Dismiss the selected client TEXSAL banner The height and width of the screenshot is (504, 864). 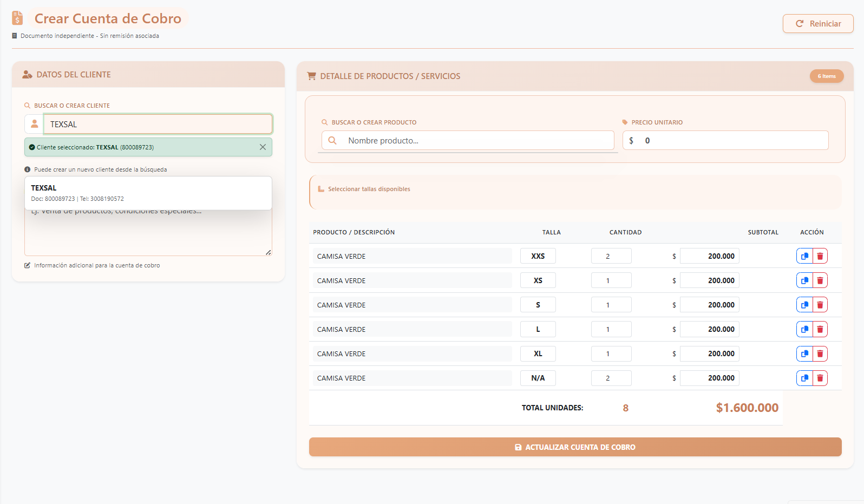pyautogui.click(x=263, y=147)
